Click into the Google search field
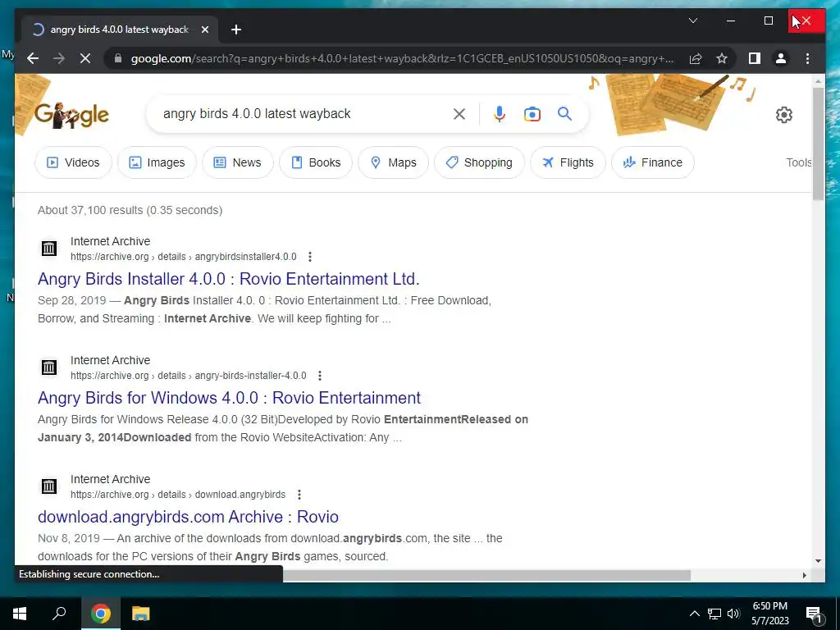The width and height of the screenshot is (840, 630). pos(303,113)
